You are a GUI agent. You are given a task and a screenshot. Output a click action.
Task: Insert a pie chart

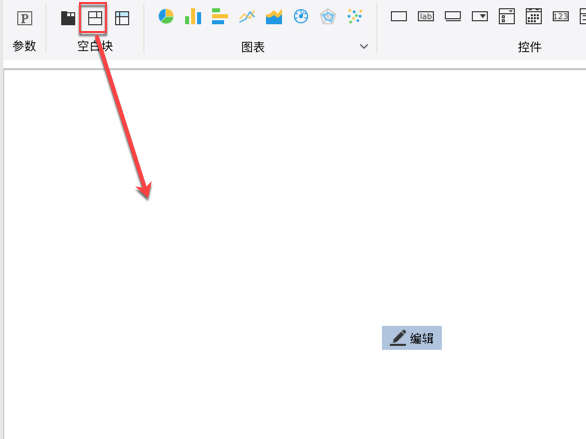[x=166, y=16]
